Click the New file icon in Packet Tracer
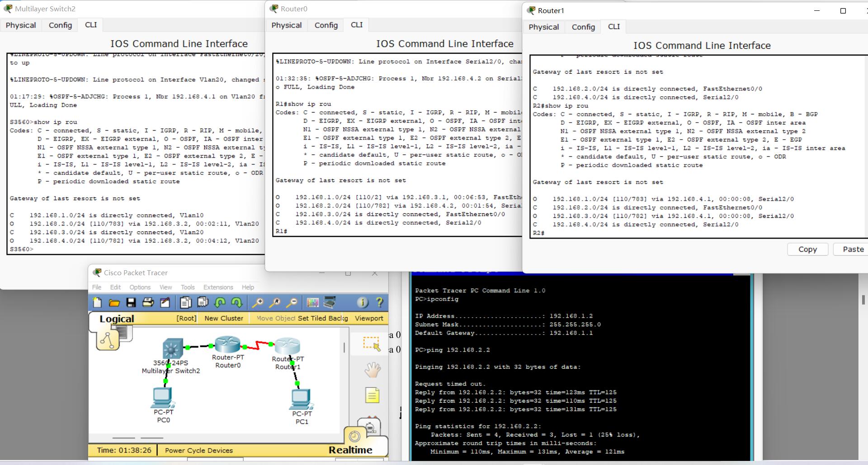Screen dimensions: 868x465 coord(97,302)
